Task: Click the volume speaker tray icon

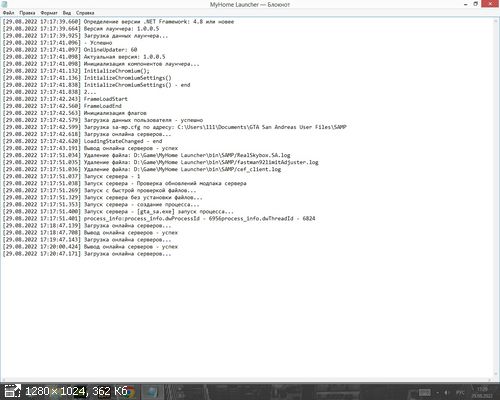Action: [x=447, y=393]
